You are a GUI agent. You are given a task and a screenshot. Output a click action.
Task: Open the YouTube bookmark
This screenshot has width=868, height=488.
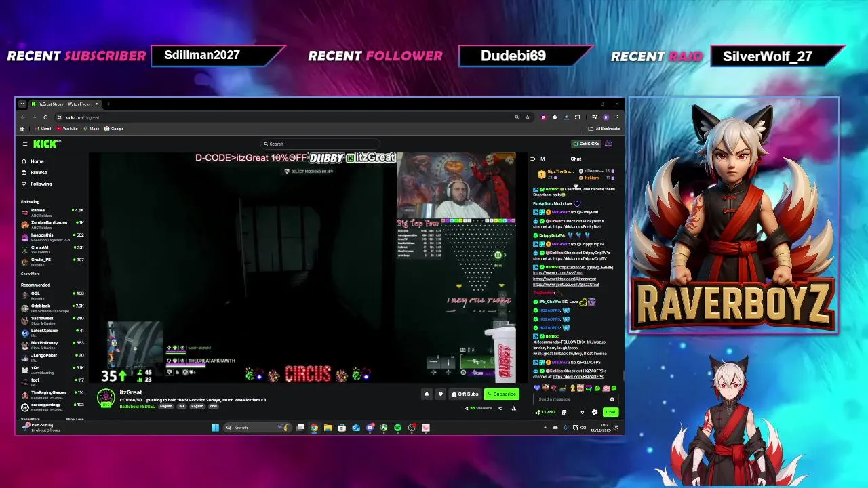[67, 129]
